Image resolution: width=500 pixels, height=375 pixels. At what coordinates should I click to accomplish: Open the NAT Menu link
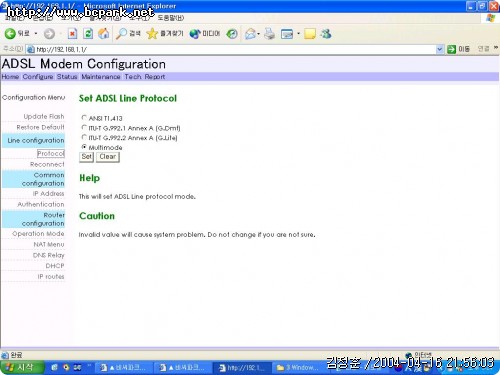click(49, 244)
